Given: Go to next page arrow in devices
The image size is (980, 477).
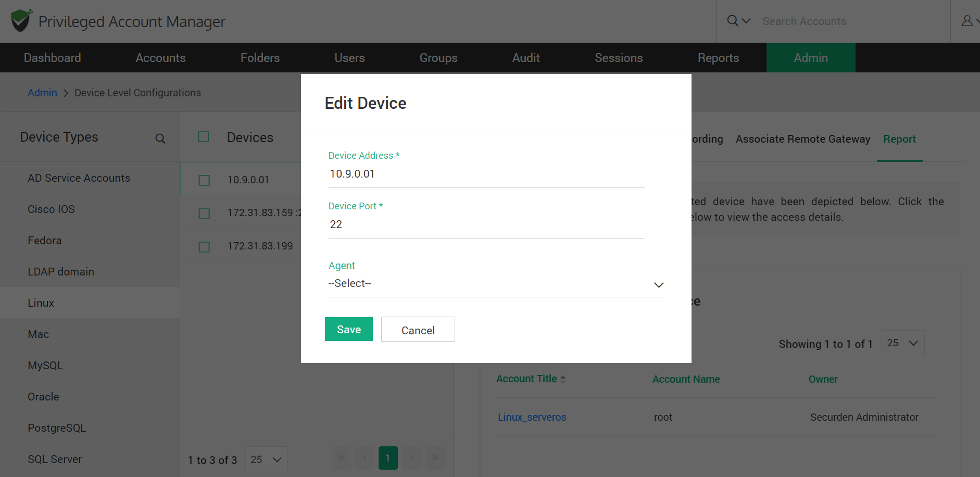Looking at the screenshot, I should pos(411,458).
